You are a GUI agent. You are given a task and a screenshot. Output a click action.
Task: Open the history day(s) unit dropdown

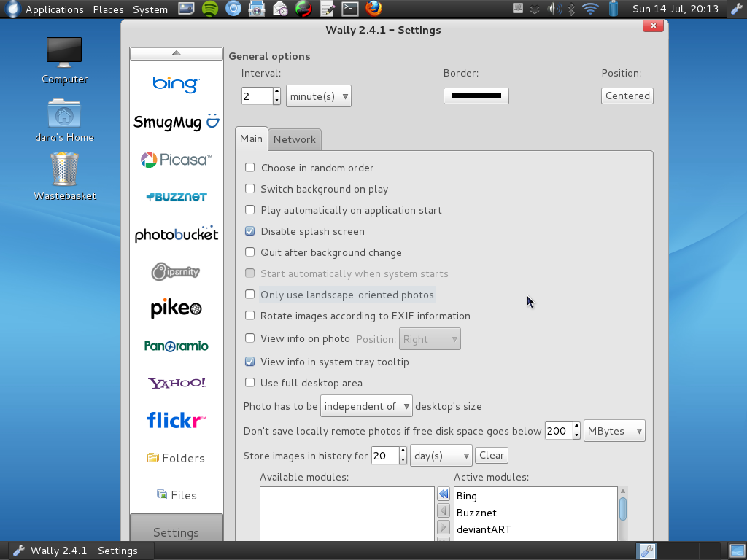pos(441,456)
